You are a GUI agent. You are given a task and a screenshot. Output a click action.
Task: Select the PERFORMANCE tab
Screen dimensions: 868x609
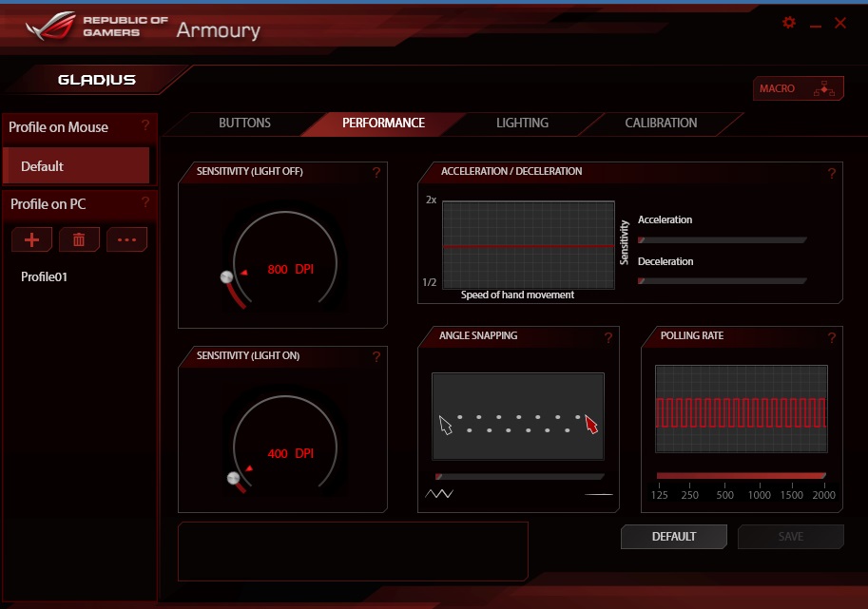pyautogui.click(x=384, y=123)
